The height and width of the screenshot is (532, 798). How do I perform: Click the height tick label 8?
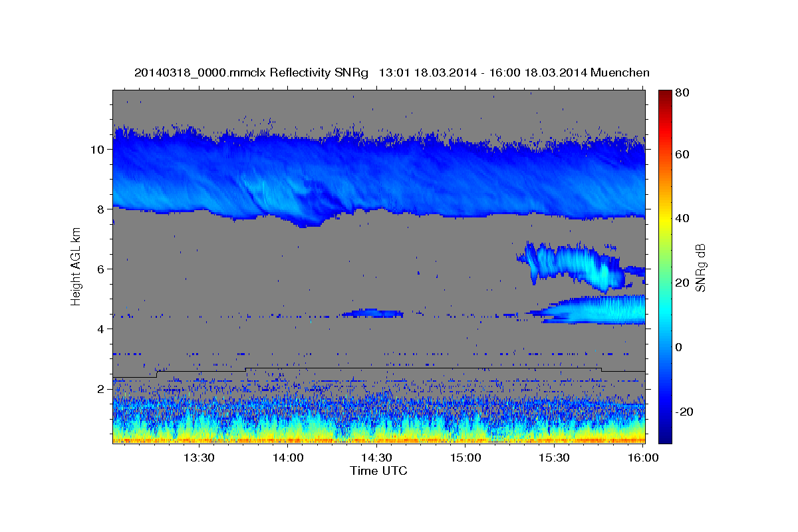(x=101, y=209)
